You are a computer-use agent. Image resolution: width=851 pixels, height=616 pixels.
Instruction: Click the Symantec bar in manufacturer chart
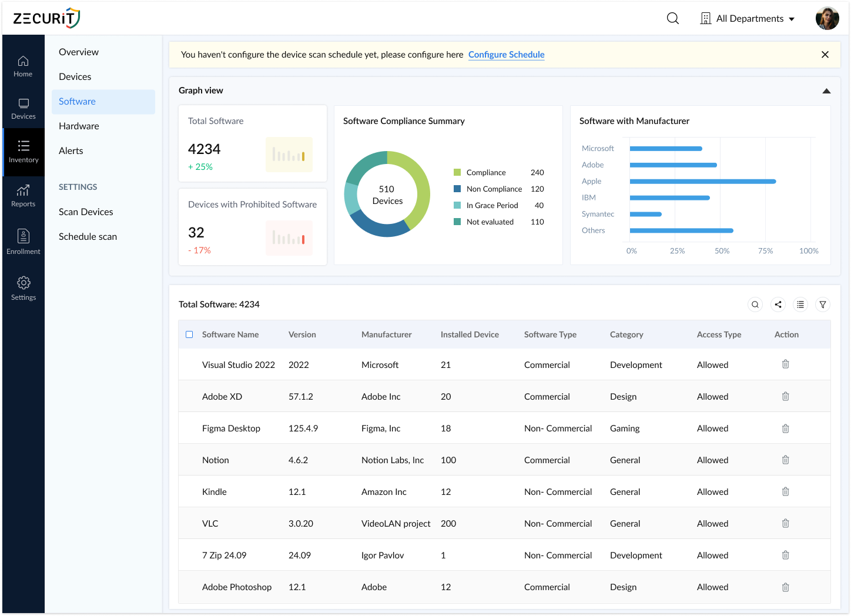point(646,215)
